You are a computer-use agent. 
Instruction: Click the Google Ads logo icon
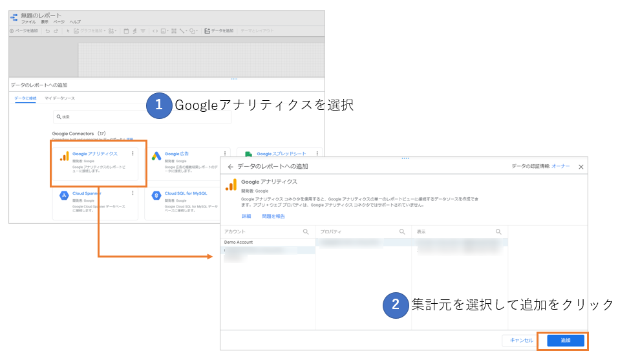pyautogui.click(x=156, y=156)
